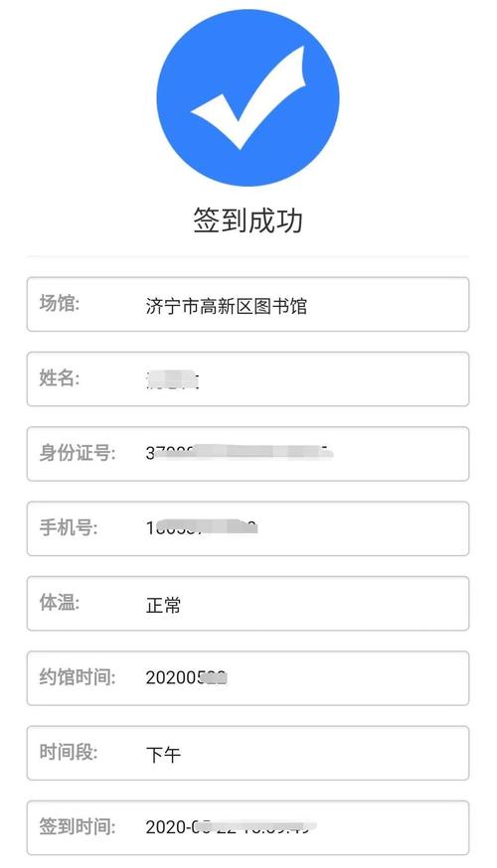Screen dimensions: 497x868
Task: Select the 时间段 time period field
Action: point(248,753)
